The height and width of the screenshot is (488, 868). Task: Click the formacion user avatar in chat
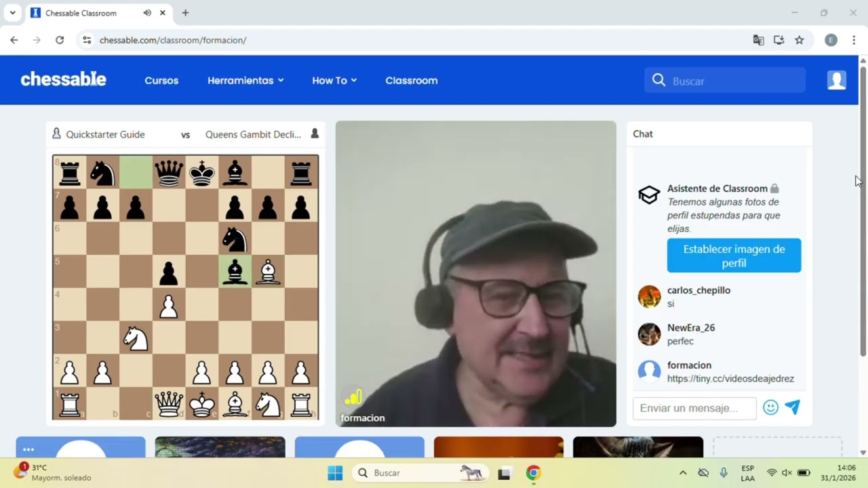coord(649,371)
